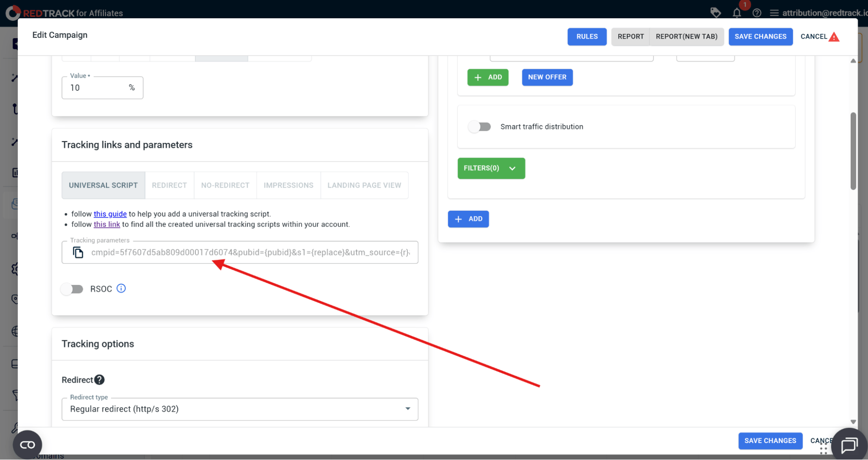868x460 pixels.
Task: Open the REPORT button
Action: point(630,36)
